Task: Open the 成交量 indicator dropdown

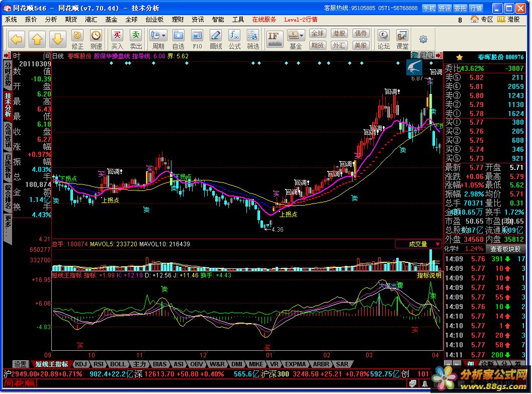Action: click(x=418, y=244)
